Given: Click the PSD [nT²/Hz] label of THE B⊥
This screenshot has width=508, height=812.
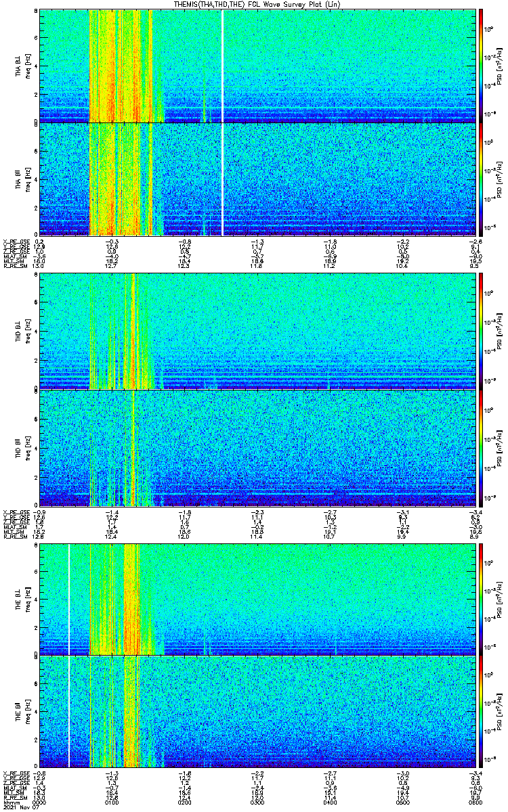Looking at the screenshot, I should pos(499,600).
